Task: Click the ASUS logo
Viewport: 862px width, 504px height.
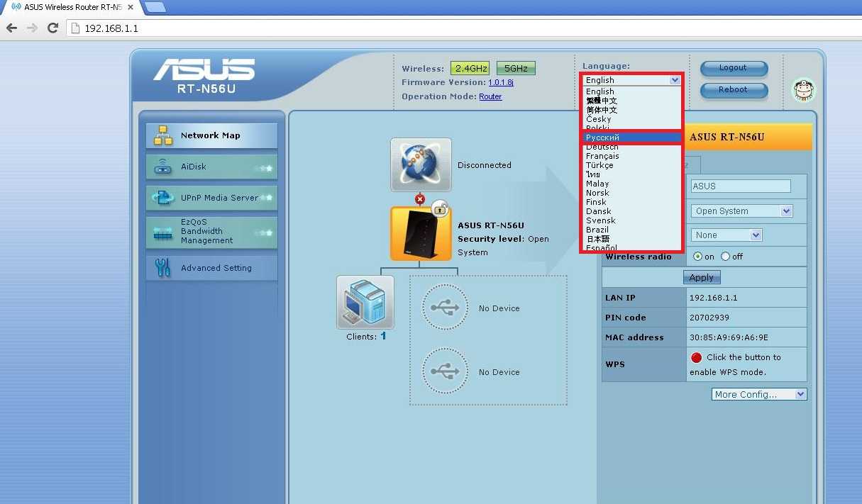Action: 204,70
